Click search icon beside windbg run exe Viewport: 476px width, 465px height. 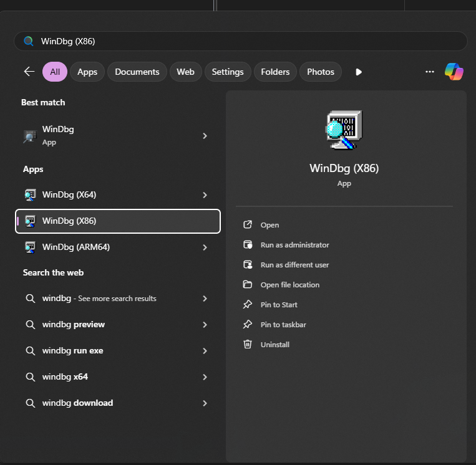click(x=30, y=351)
